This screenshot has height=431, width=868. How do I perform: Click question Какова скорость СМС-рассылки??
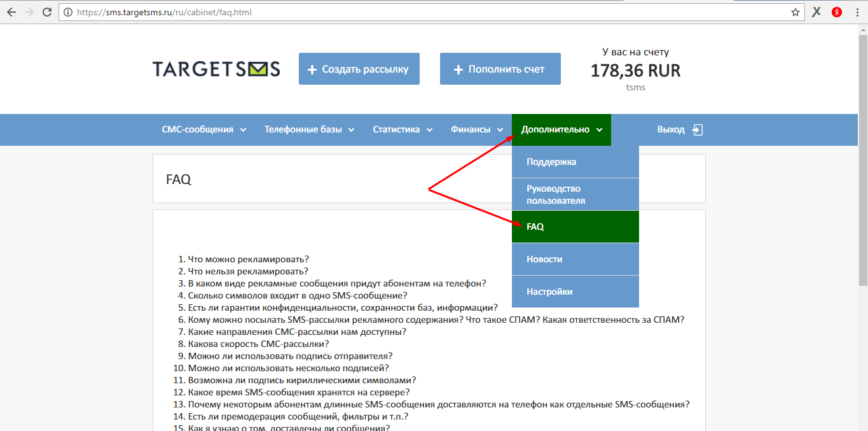(x=258, y=344)
